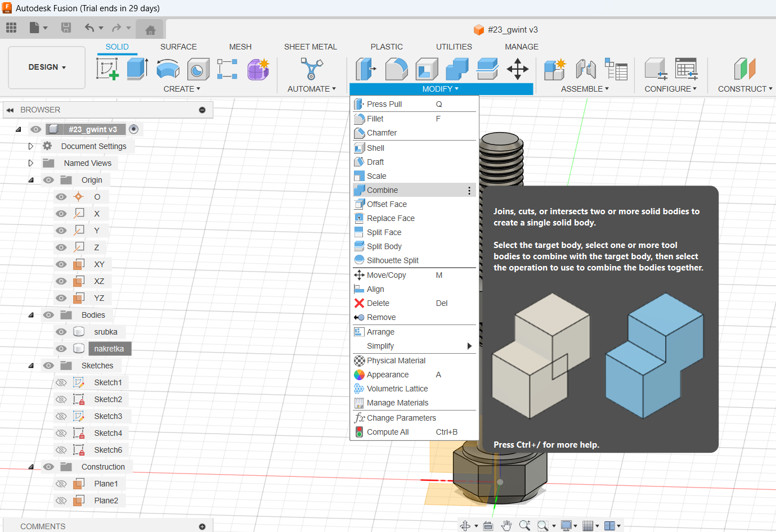Select the Extrude tool
The width and height of the screenshot is (776, 532).
pyautogui.click(x=137, y=69)
